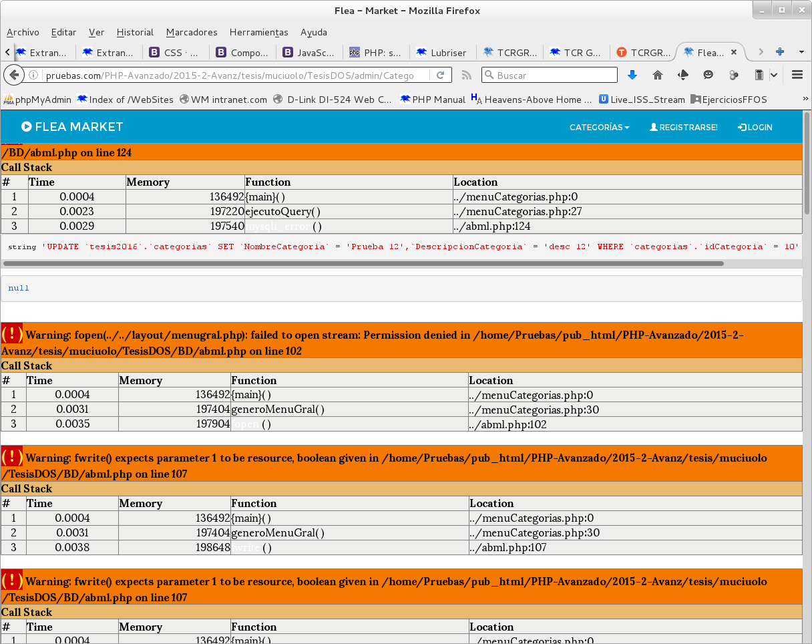Show more bookmarks chevron
This screenshot has width=812, height=644.
pos(805,100)
